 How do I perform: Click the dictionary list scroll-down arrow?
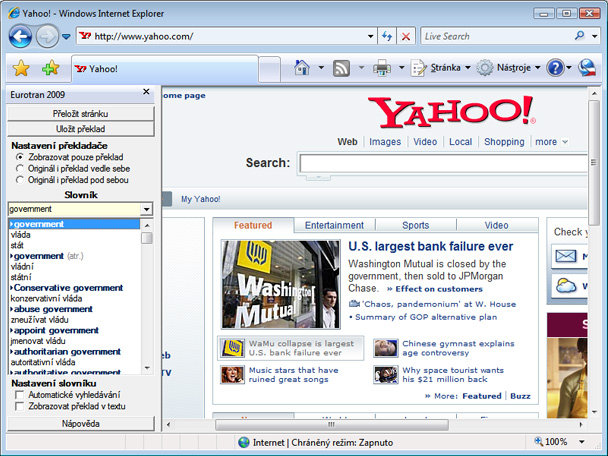pos(147,368)
